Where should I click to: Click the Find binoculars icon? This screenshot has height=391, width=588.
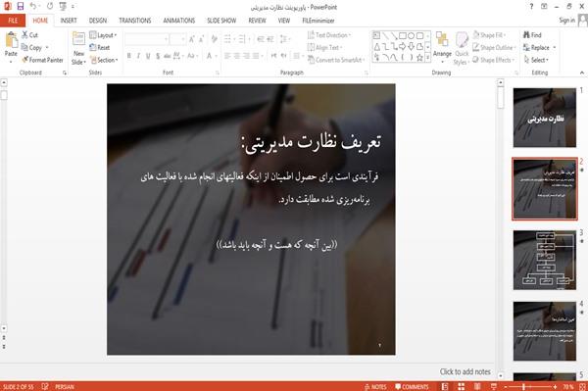526,35
